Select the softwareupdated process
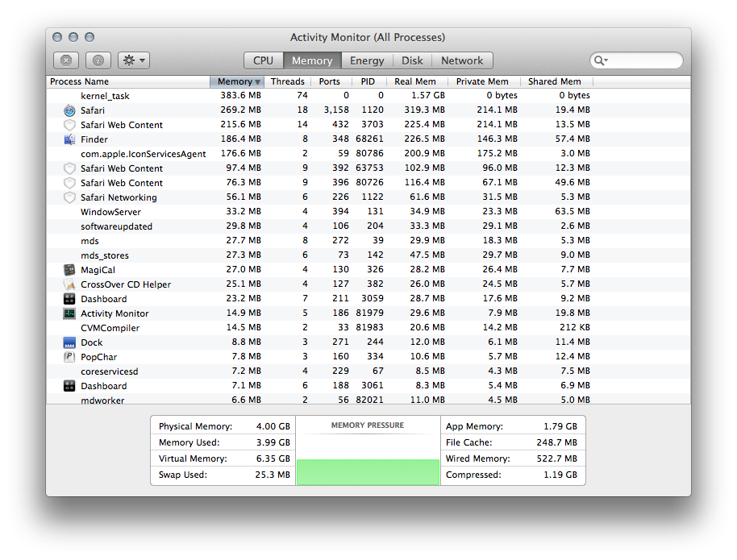This screenshot has width=737, height=560. pyautogui.click(x=368, y=226)
